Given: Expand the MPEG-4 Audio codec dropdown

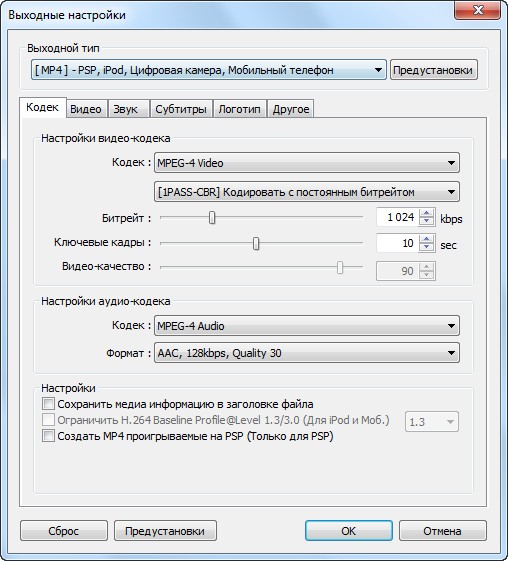Looking at the screenshot, I should click(307, 326).
